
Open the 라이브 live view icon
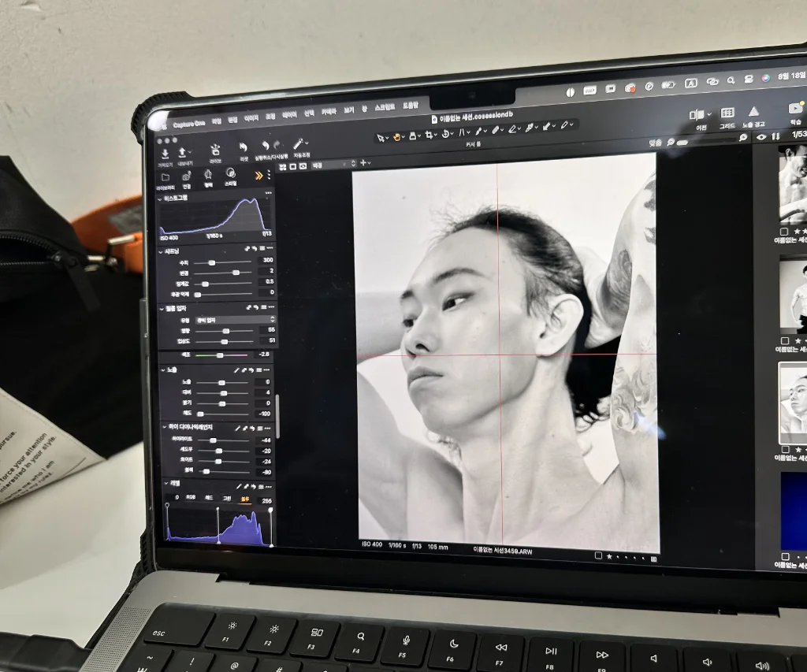tap(215, 150)
